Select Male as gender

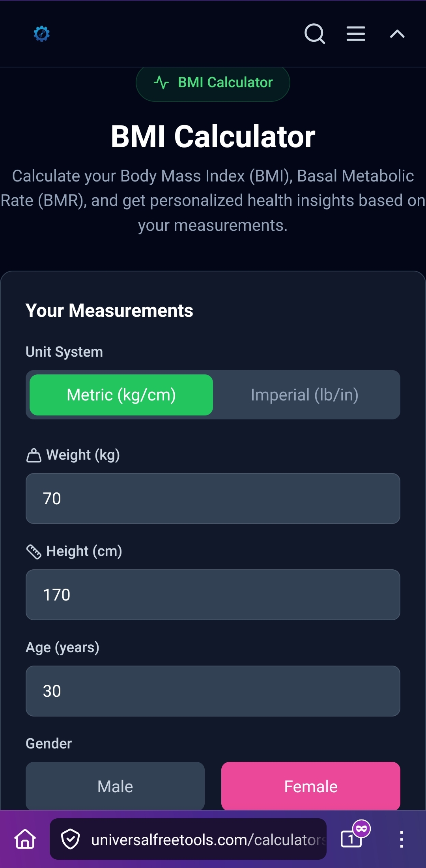[115, 786]
